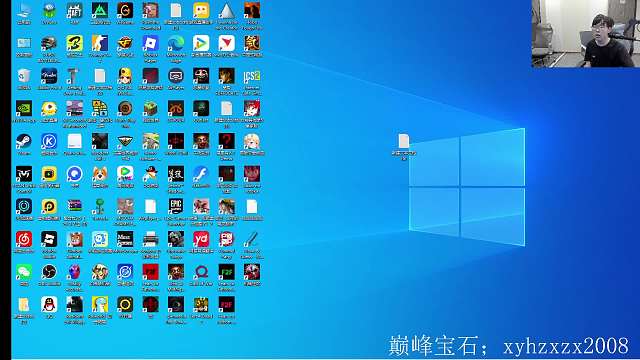Click the webcam video overlay
The image size is (640, 360).
pyautogui.click(x=586, y=33)
